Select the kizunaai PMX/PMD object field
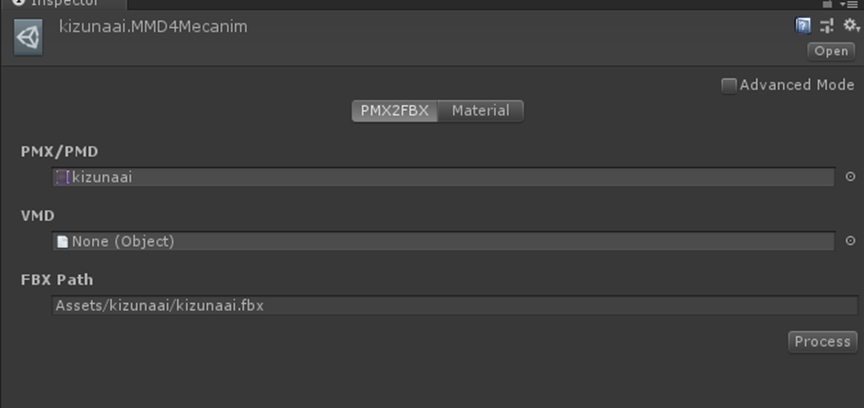The height and width of the screenshot is (408, 864). [x=443, y=177]
